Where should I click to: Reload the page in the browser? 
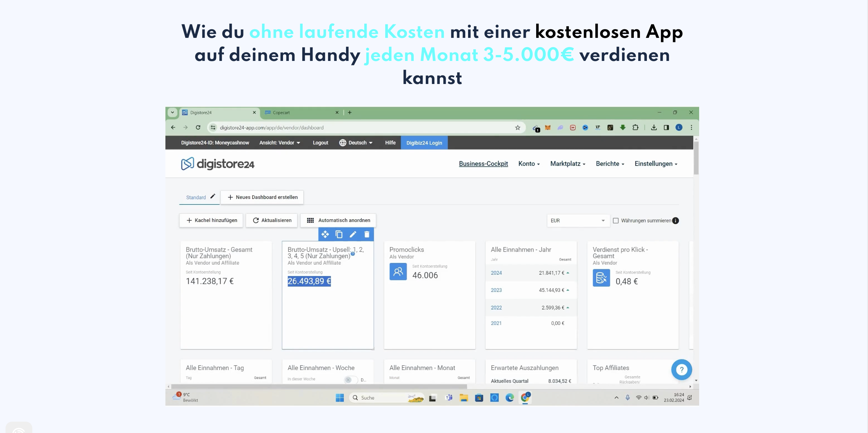pos(198,128)
